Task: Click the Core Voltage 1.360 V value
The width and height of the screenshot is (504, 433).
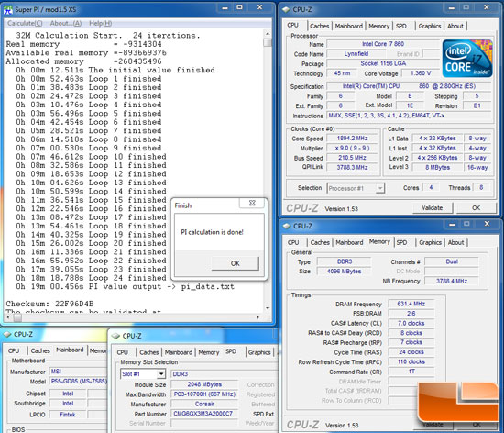Action: pos(421,73)
